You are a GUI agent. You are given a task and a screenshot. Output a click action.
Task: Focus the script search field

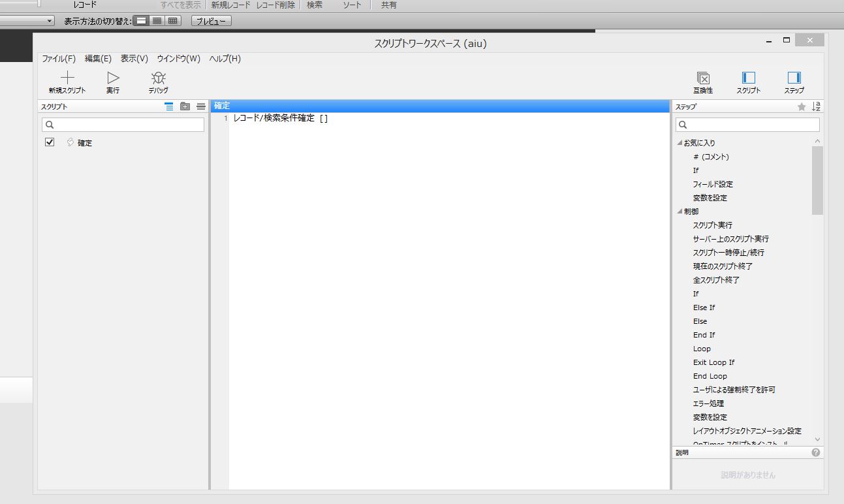[123, 125]
